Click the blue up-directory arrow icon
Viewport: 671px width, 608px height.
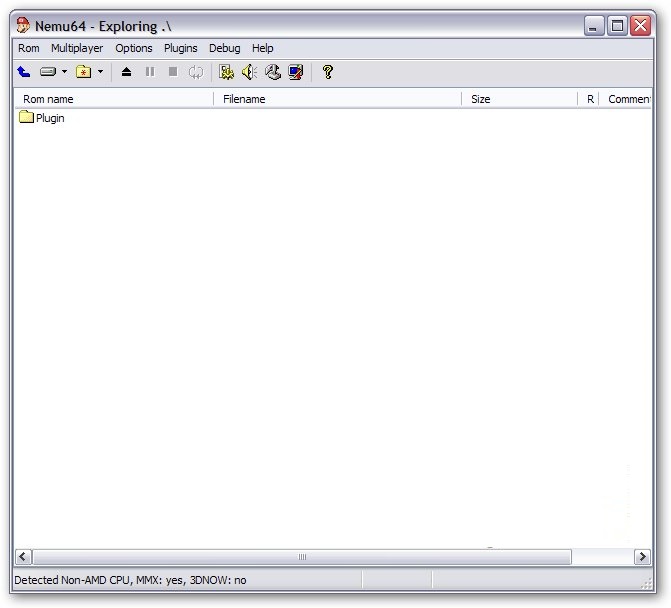pos(24,72)
